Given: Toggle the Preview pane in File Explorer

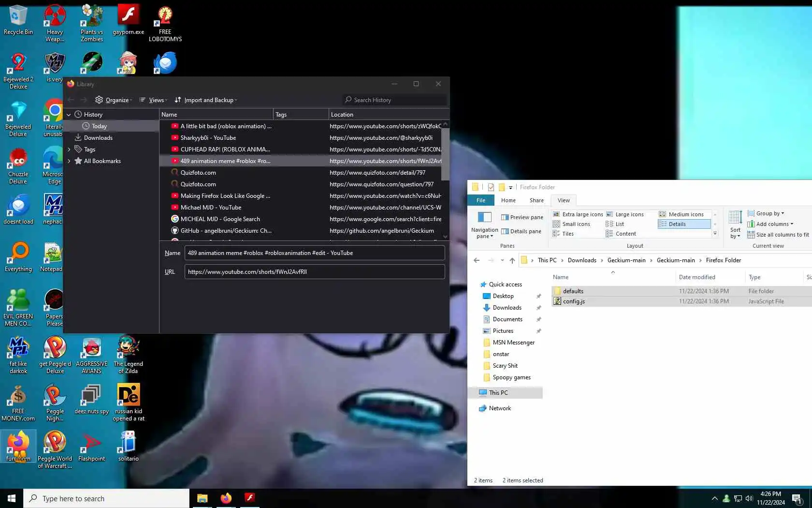Looking at the screenshot, I should 522,217.
